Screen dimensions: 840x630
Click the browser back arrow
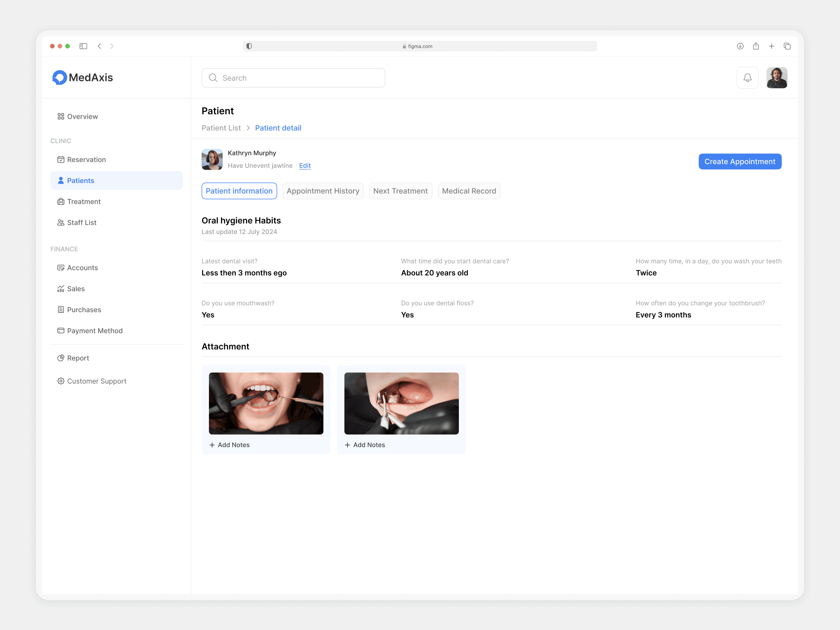tap(99, 46)
